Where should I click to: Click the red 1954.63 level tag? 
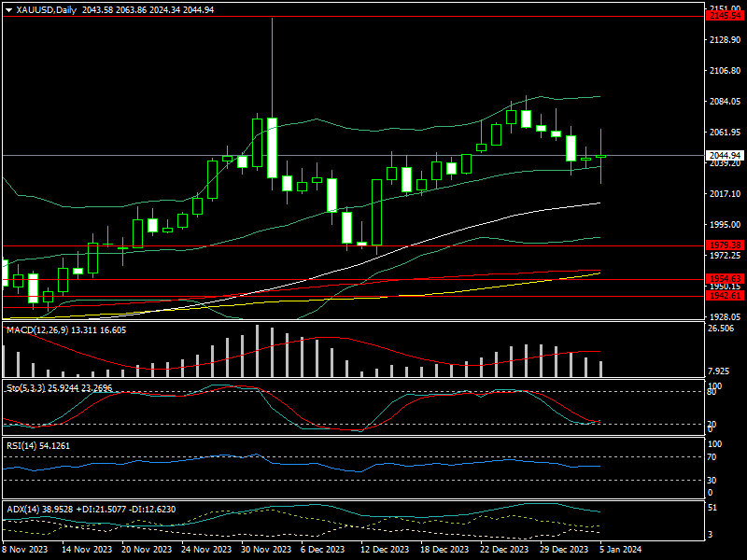pyautogui.click(x=725, y=279)
